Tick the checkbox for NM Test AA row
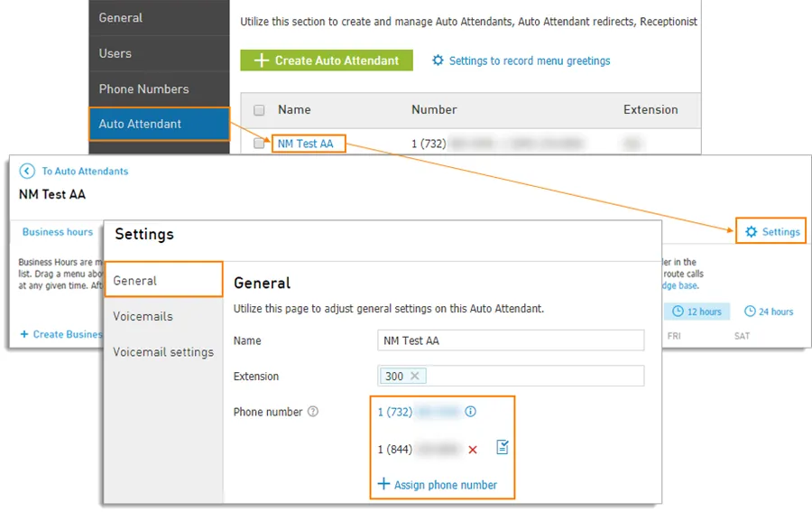This screenshot has width=812, height=512. 259,144
